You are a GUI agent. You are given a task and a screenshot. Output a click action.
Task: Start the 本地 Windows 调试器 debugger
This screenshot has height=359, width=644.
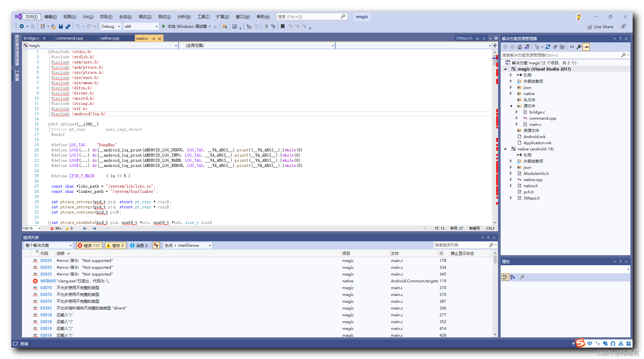(x=186, y=27)
